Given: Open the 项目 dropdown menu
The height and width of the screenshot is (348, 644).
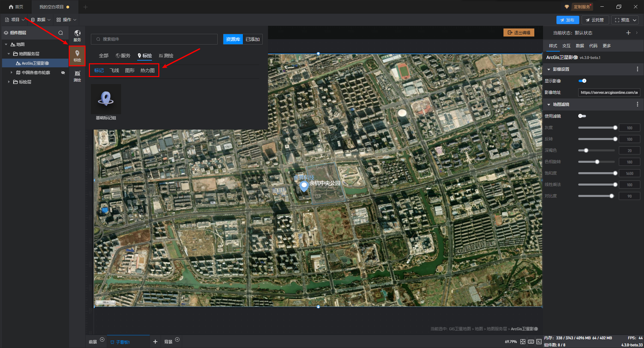Looking at the screenshot, I should 15,20.
